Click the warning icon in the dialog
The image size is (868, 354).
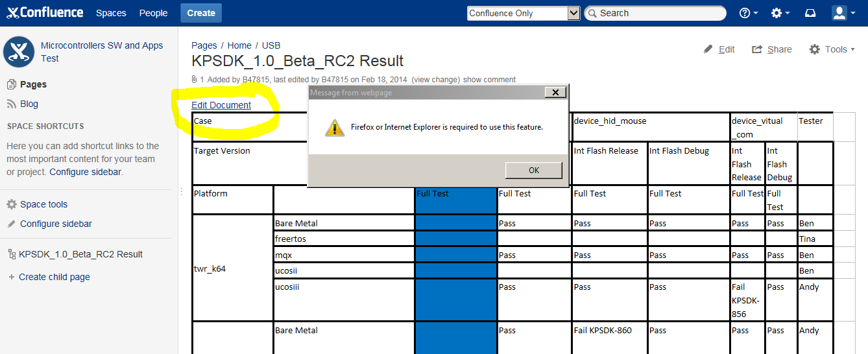pos(335,127)
